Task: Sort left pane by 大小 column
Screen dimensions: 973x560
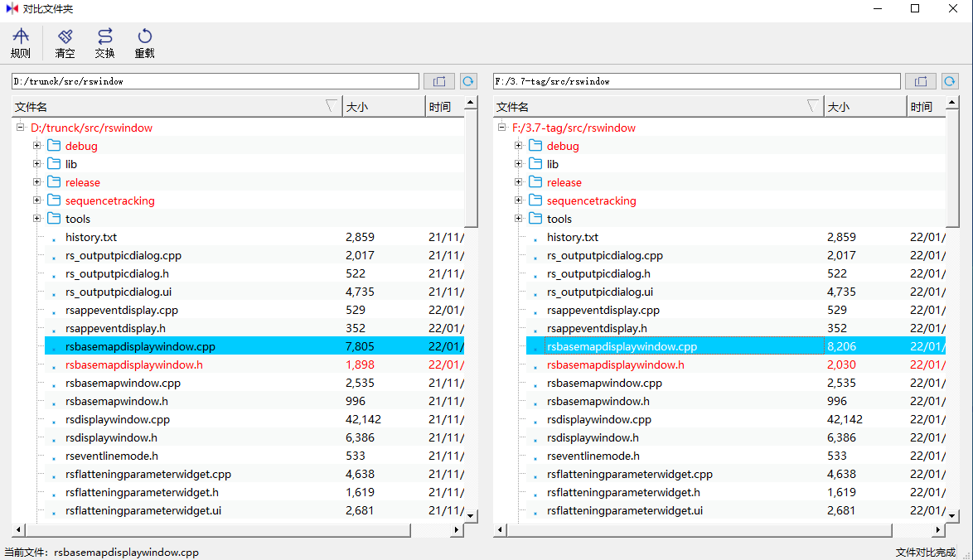Action: click(384, 107)
